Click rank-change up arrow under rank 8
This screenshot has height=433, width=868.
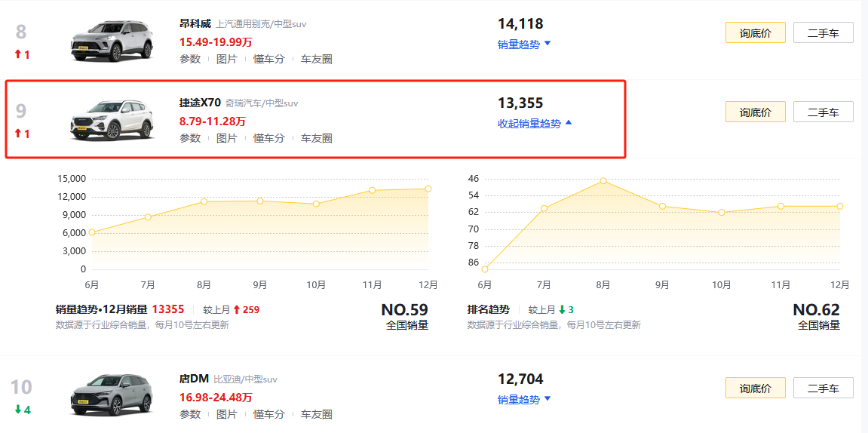[17, 55]
